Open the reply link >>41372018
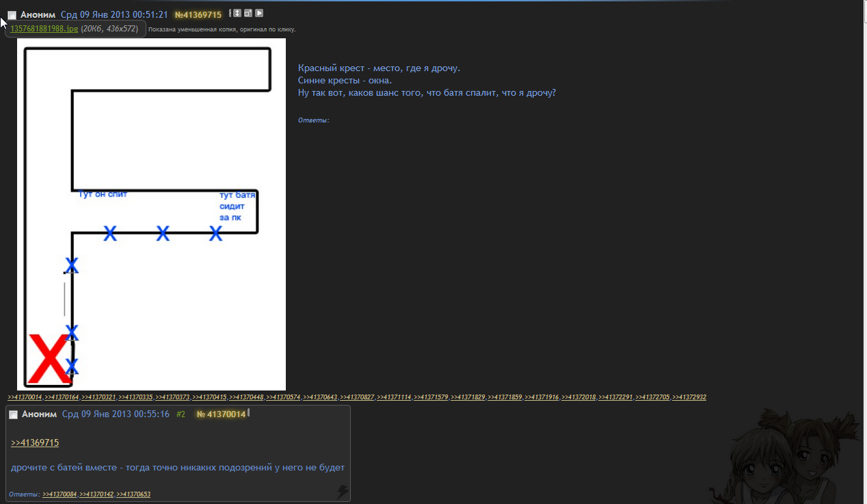 pyautogui.click(x=579, y=397)
